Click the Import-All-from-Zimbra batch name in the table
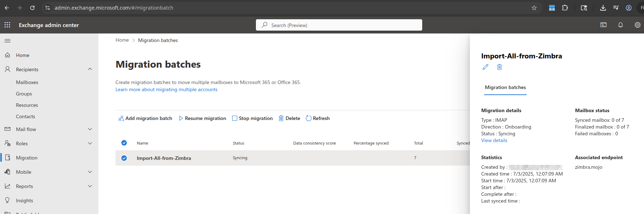Screen dimensions: 644x214 (x=164, y=158)
